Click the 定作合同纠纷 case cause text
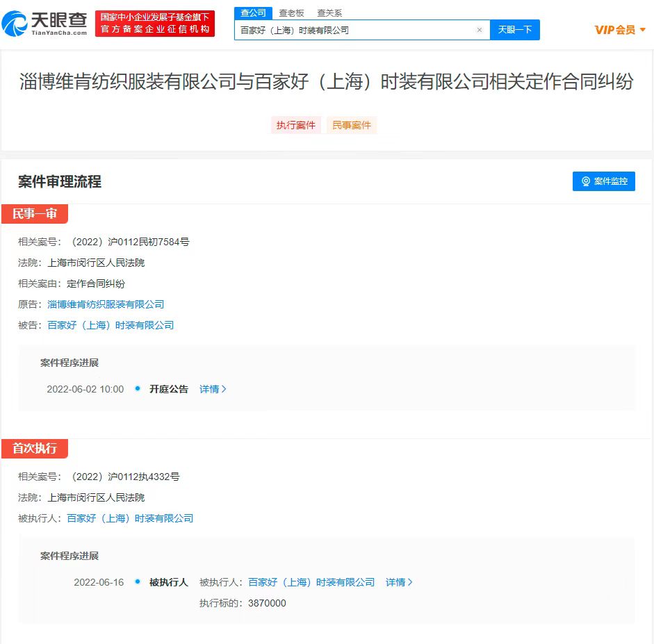Image resolution: width=654 pixels, height=644 pixels. pyautogui.click(x=96, y=283)
